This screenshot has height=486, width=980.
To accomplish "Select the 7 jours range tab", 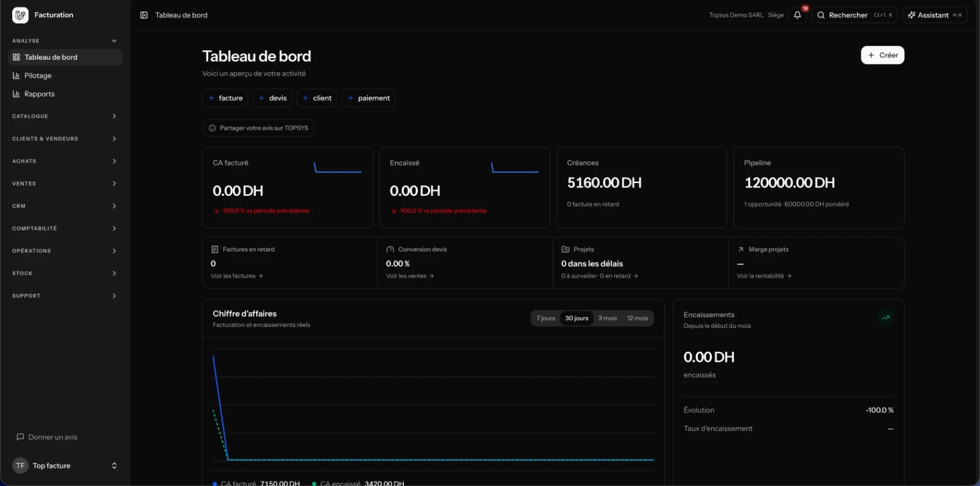I will [x=546, y=318].
